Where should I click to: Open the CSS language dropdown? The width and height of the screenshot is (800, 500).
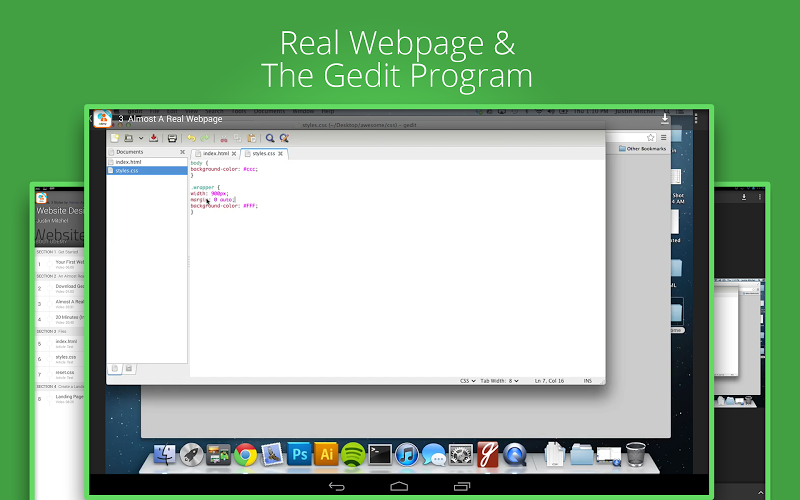[x=468, y=381]
